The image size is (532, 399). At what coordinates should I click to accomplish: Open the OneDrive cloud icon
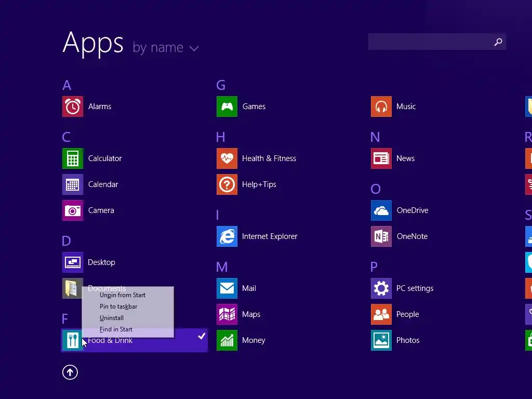pyautogui.click(x=381, y=210)
